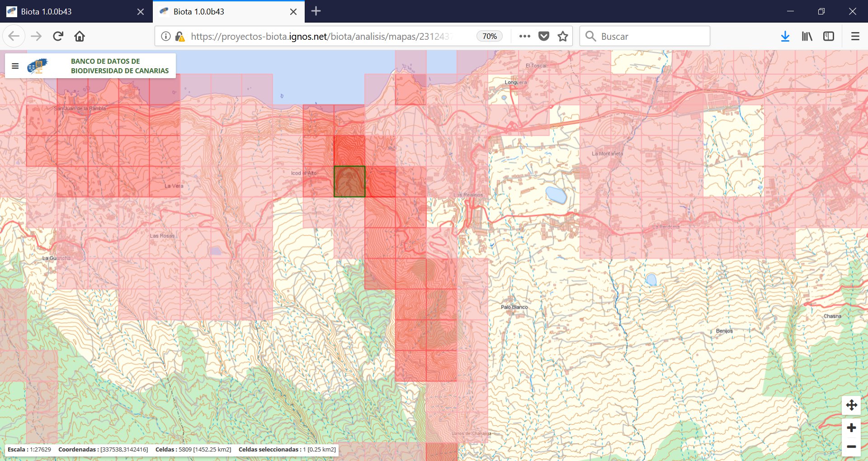Close the active Biota tab
The width and height of the screenshot is (868, 461).
pos(293,12)
